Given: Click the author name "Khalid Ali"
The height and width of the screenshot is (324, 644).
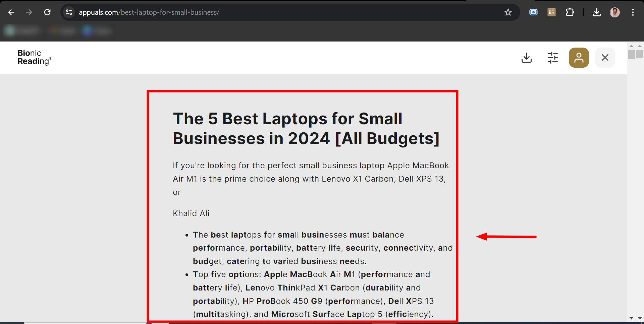Looking at the screenshot, I should pos(191,213).
